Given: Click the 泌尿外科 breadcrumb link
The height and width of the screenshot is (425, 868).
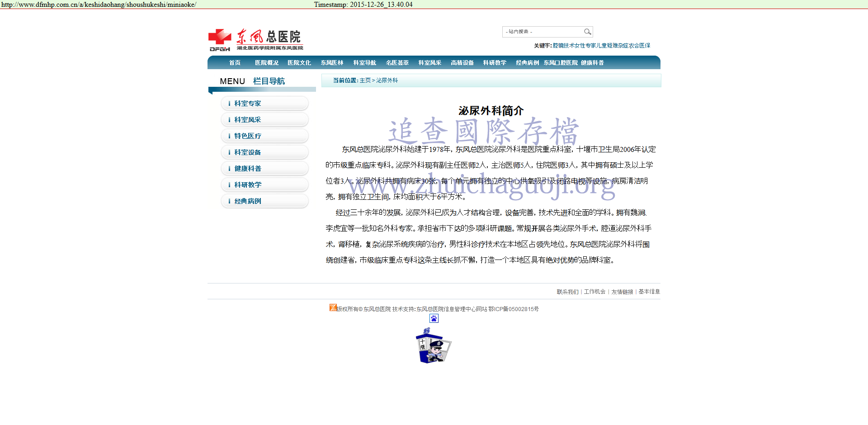Looking at the screenshot, I should (x=387, y=80).
